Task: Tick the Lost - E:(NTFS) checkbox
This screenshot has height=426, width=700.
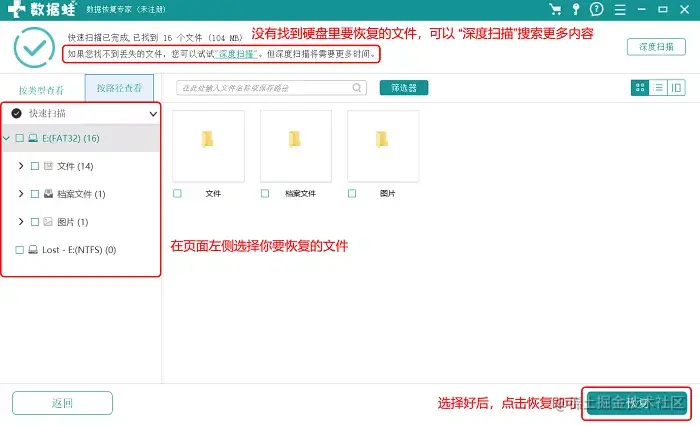Action: (x=20, y=250)
